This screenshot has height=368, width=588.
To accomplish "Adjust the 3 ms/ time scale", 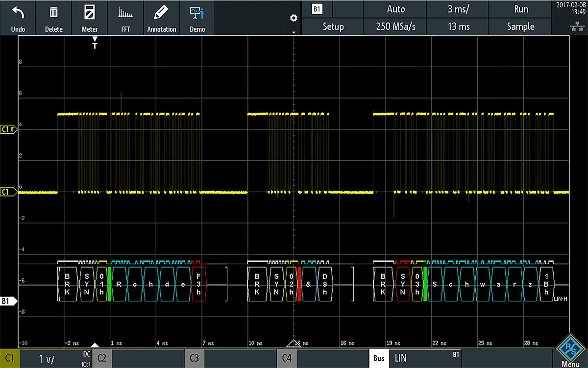I will pos(459,9).
